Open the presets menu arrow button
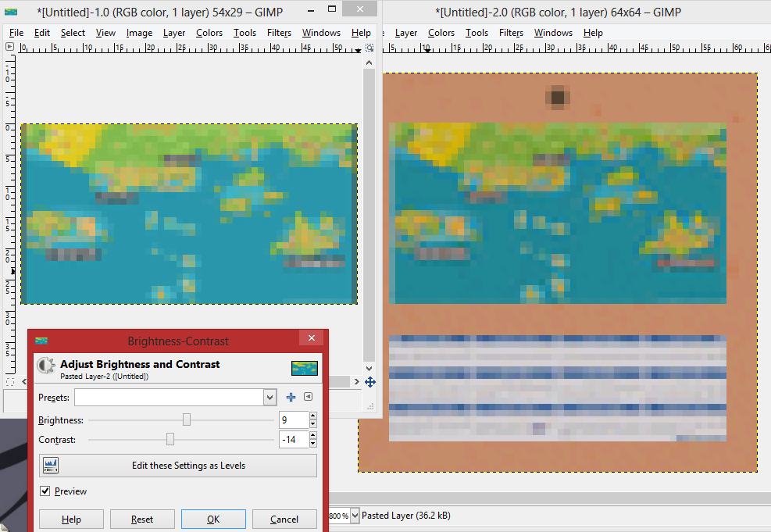Image resolution: width=771 pixels, height=532 pixels. (x=309, y=397)
